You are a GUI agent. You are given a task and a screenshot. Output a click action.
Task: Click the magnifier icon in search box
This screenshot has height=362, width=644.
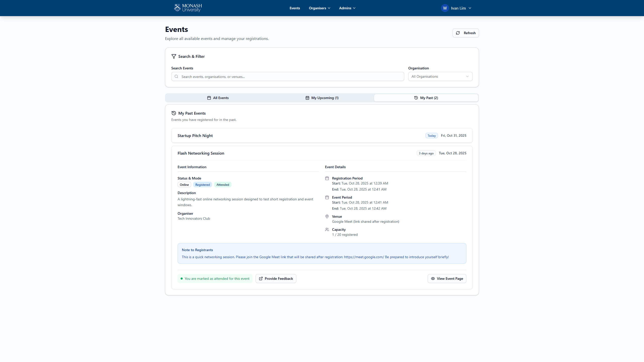[x=176, y=77]
